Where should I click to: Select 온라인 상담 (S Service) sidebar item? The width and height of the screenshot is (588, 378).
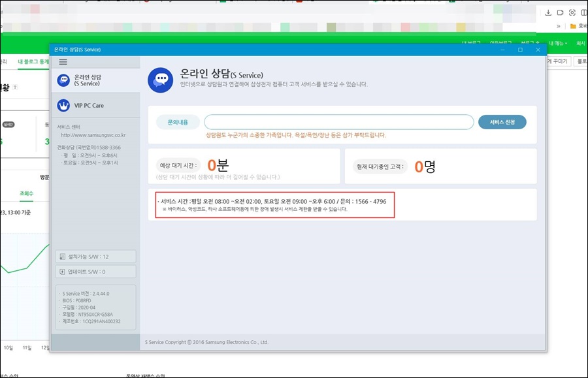pos(95,80)
